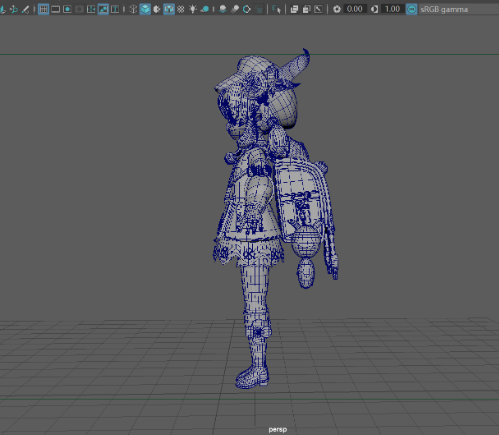499x435 pixels.
Task: Select Smooth Shade All cube icon
Action: pos(145,9)
